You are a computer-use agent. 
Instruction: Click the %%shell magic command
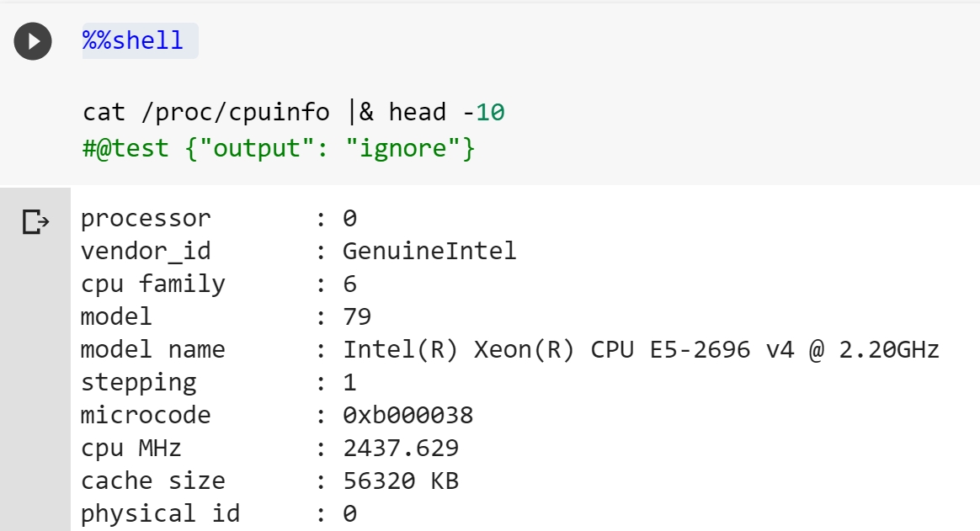tap(133, 40)
